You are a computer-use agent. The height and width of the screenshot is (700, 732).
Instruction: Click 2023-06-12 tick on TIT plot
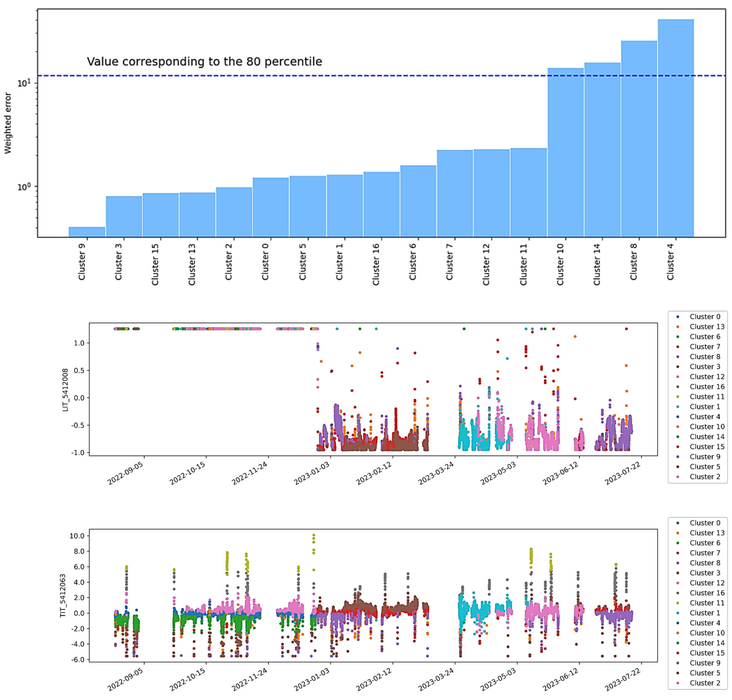(560, 679)
